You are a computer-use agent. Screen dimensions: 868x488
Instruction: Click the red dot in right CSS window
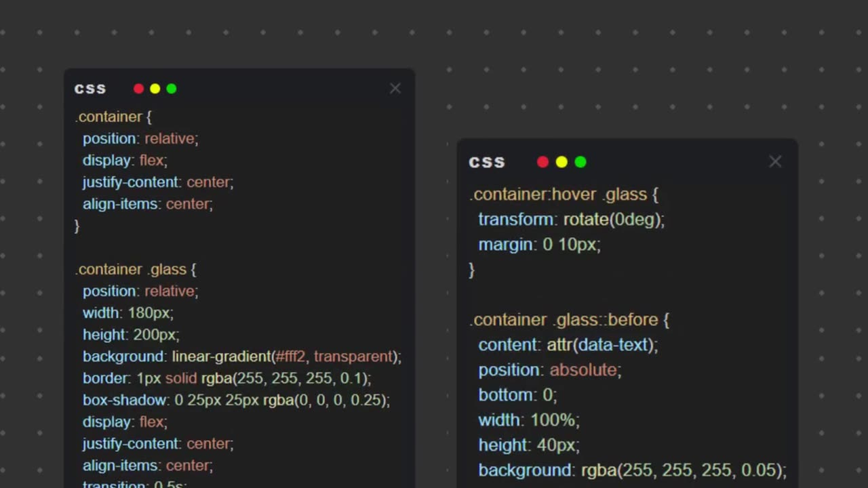(x=542, y=162)
